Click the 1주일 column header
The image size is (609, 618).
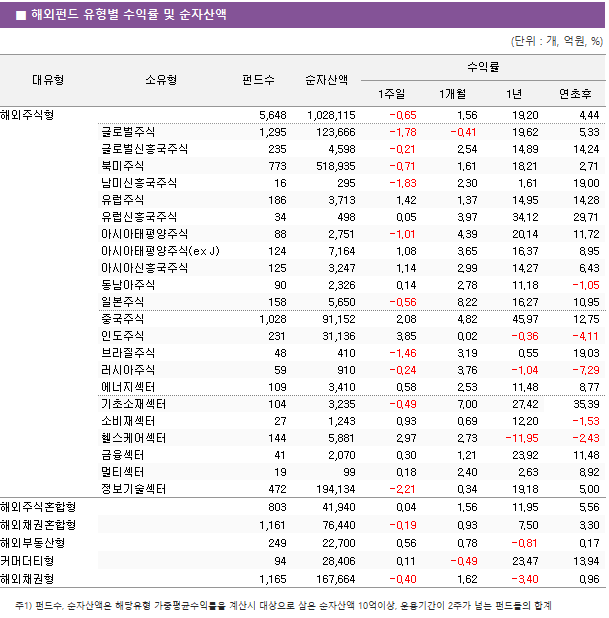coord(391,94)
